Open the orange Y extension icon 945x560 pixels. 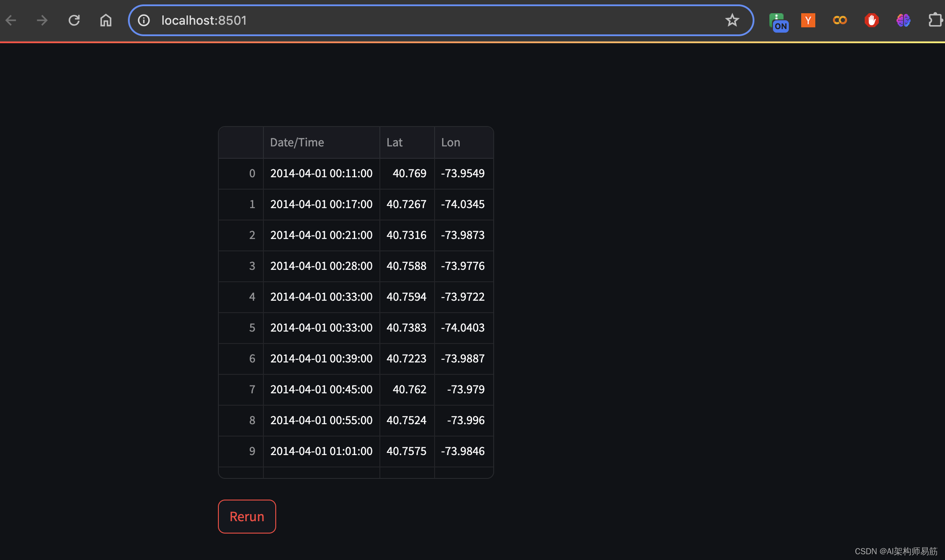808,20
